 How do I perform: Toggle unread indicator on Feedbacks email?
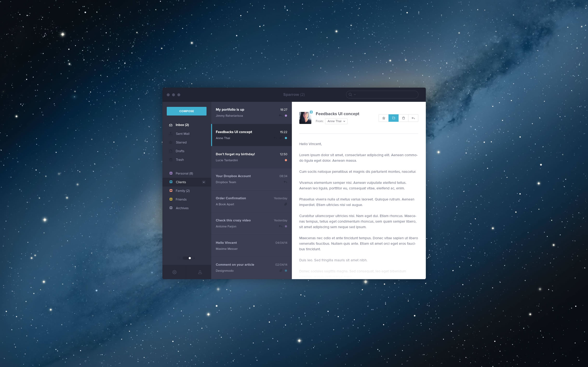pos(287,138)
